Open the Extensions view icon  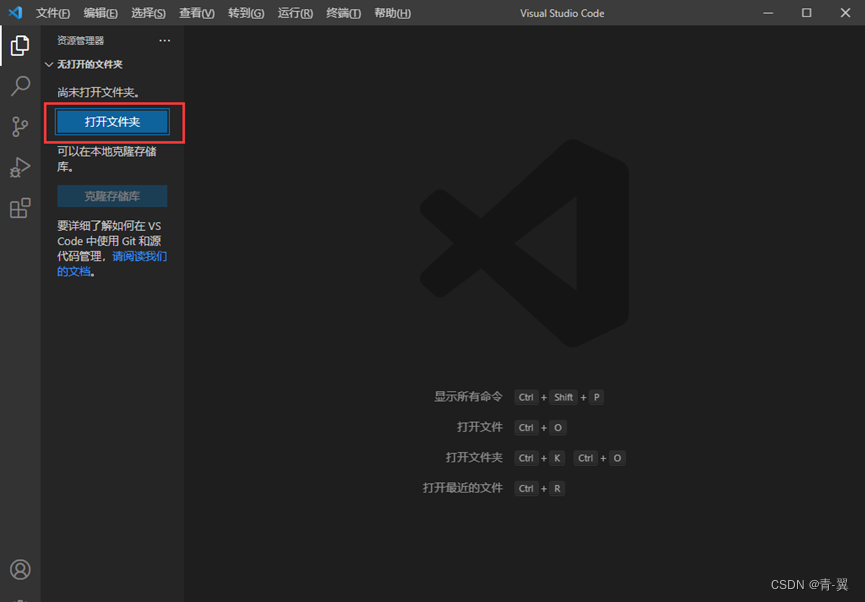(20, 208)
